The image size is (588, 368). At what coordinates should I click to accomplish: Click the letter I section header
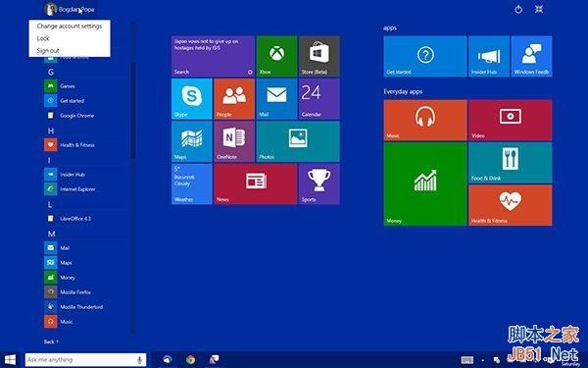click(49, 160)
